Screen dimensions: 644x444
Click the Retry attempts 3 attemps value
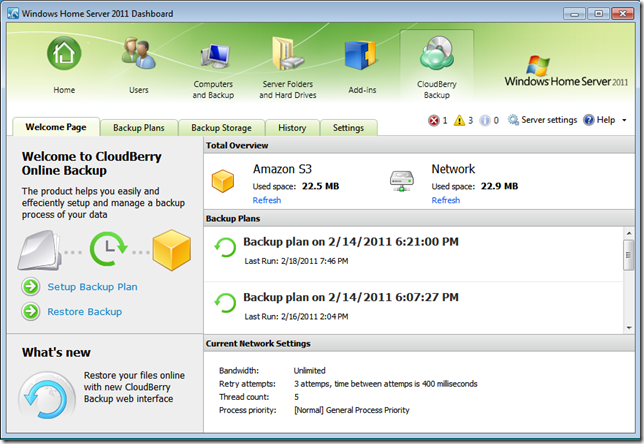(385, 384)
